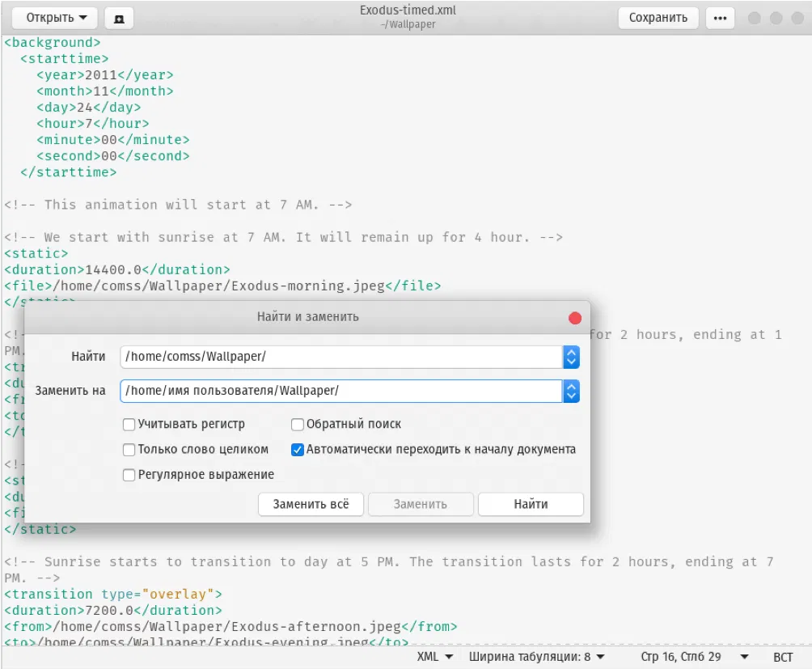The height and width of the screenshot is (669, 812).
Task: Click the Заменить всё button
Action: coord(311,504)
